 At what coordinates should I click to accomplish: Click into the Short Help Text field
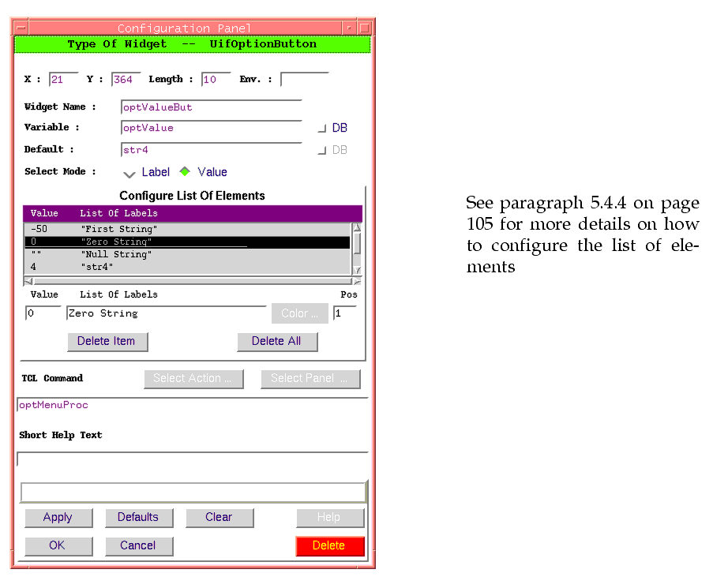192,459
